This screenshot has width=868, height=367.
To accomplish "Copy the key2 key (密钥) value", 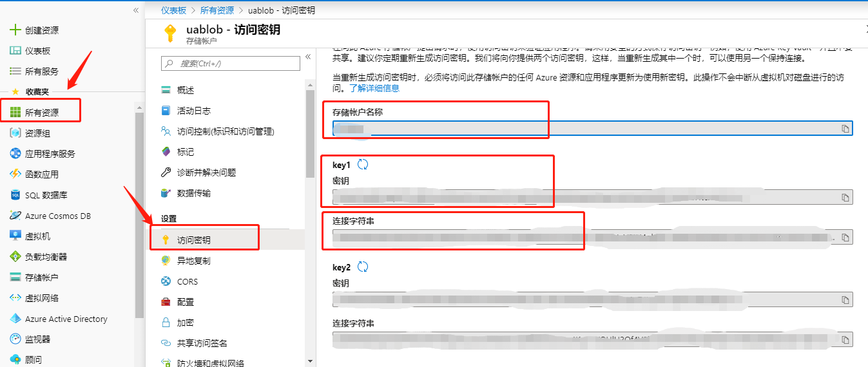I will (x=845, y=299).
